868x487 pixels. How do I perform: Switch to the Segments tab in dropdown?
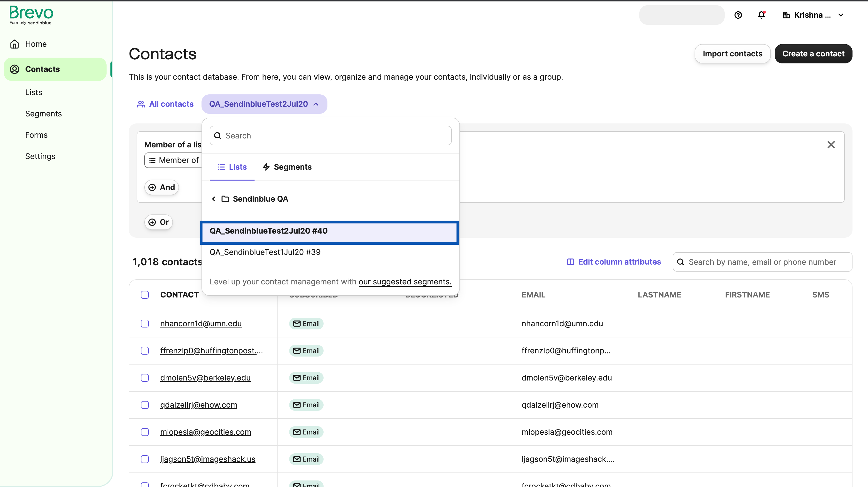pos(287,167)
